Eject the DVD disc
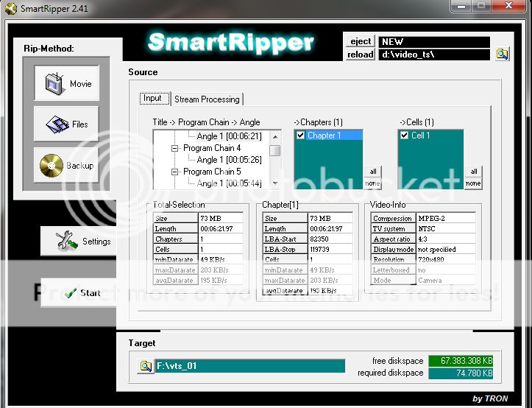Viewport: 532px width, 408px height. [361, 41]
